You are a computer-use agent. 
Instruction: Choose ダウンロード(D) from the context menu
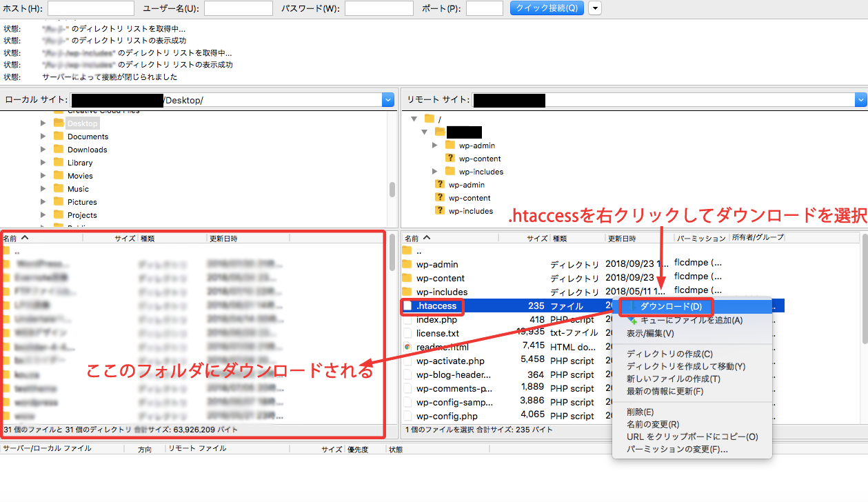tap(670, 306)
